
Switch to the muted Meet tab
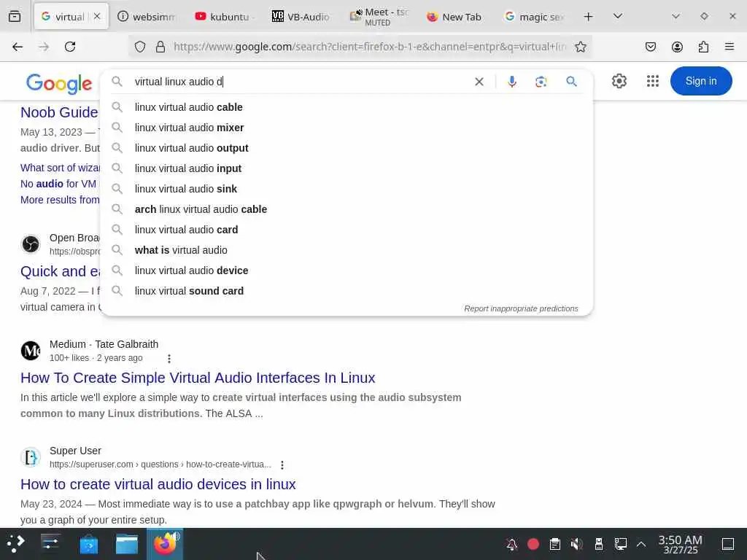click(x=379, y=17)
